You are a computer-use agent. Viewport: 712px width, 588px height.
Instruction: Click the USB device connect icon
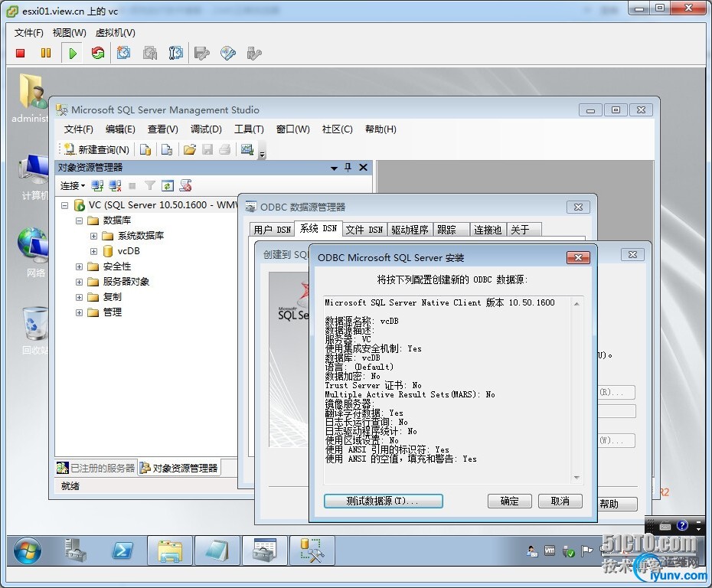click(254, 53)
